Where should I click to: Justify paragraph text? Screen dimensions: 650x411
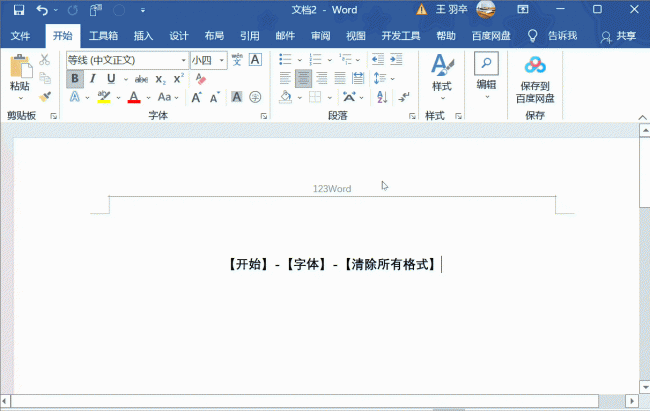(x=340, y=78)
